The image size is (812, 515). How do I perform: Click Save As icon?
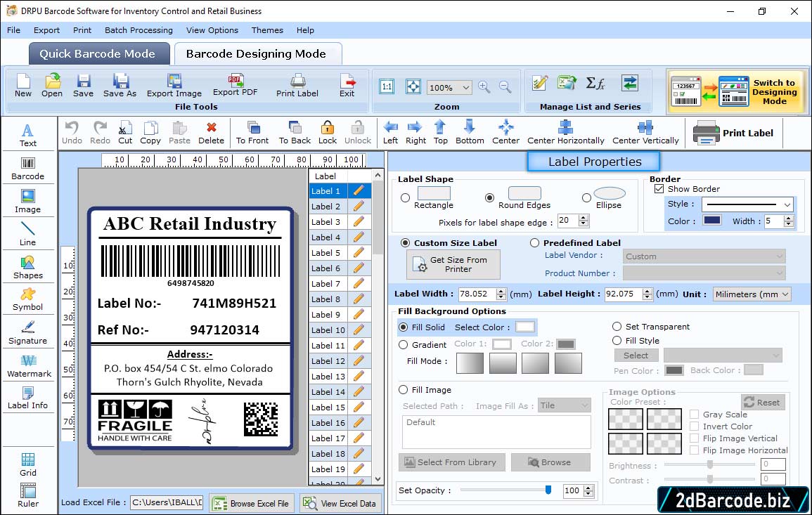click(x=120, y=86)
